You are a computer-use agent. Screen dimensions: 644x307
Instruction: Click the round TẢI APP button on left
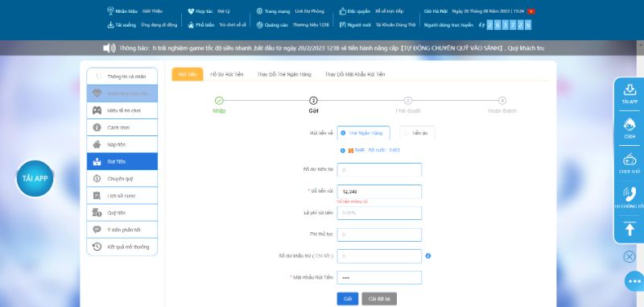(35, 178)
